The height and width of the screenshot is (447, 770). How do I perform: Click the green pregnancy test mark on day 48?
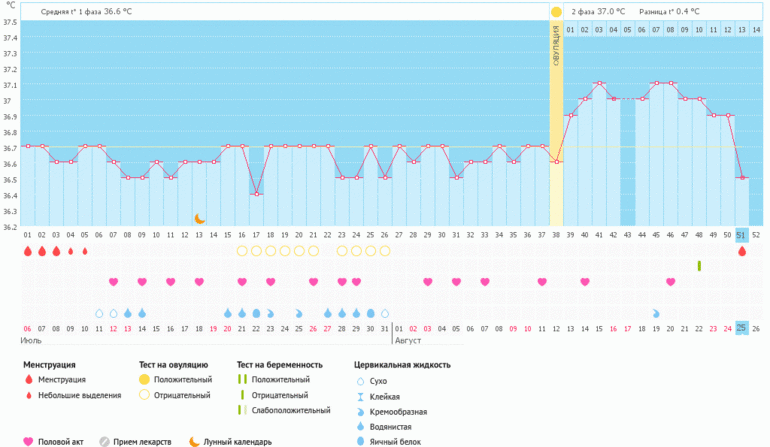coord(699,266)
